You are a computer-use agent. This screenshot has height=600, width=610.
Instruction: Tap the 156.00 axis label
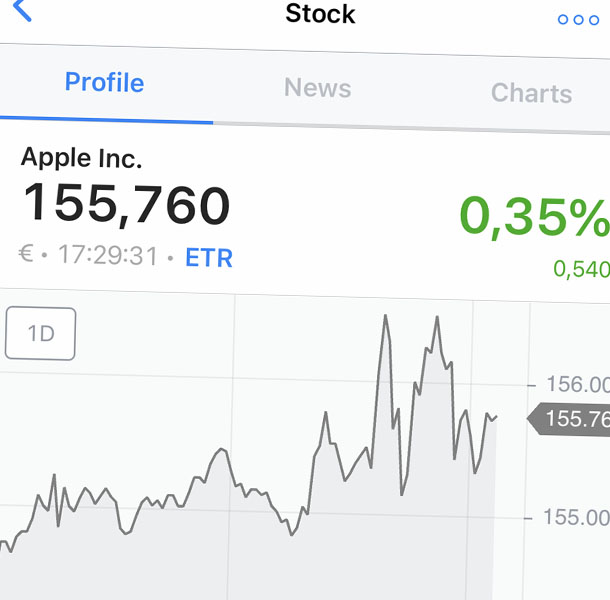pos(577,385)
